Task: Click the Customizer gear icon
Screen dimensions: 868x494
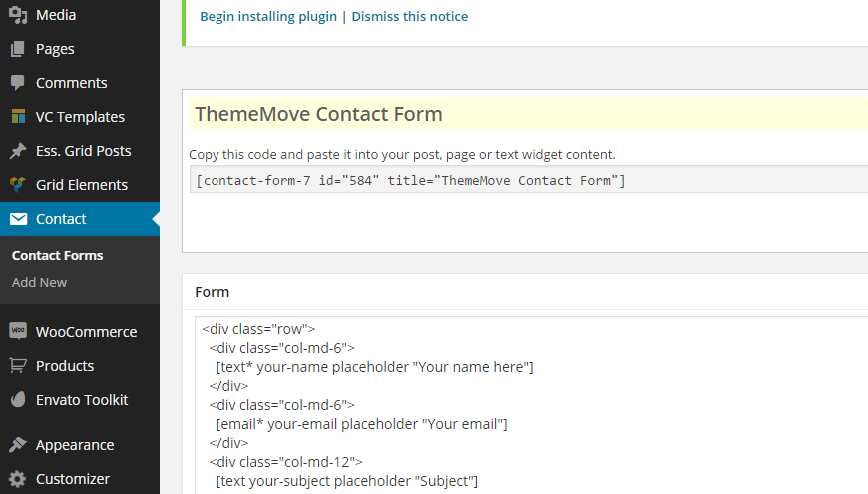Action: pos(17,479)
